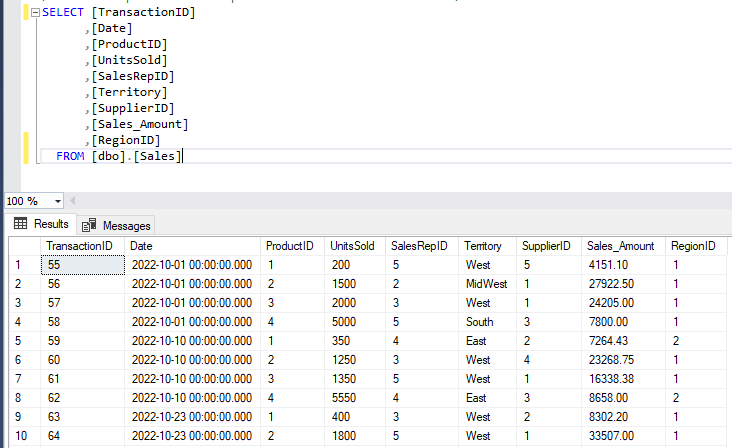
Task: Select TransactionID cell 57
Action: point(83,303)
